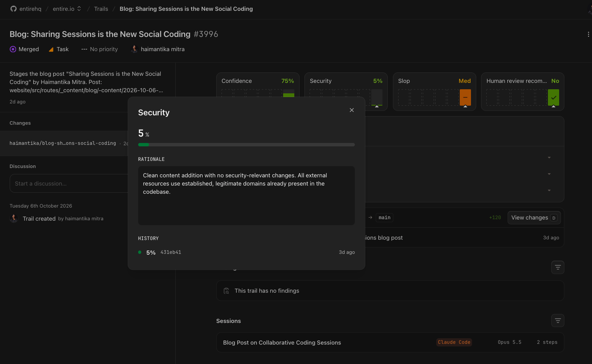The height and width of the screenshot is (364, 592).
Task: Click the Security 5% progress bar in the popup
Action: pyautogui.click(x=247, y=144)
